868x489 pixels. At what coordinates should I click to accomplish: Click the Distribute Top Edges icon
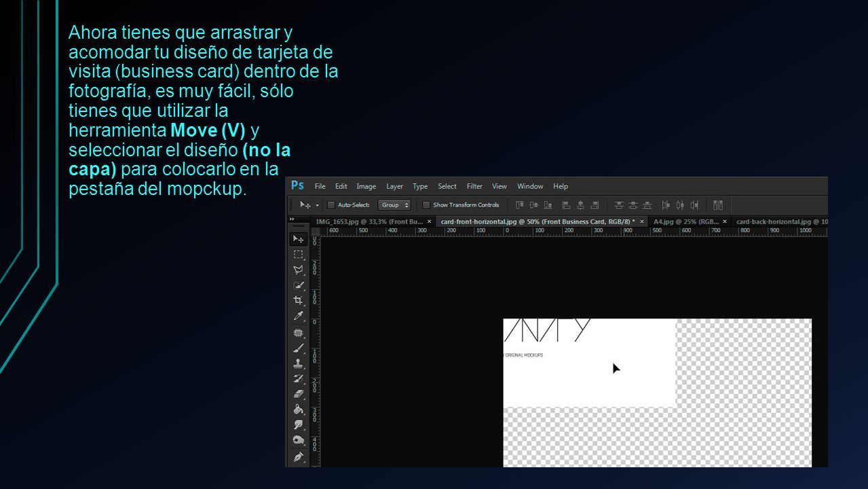tap(619, 204)
